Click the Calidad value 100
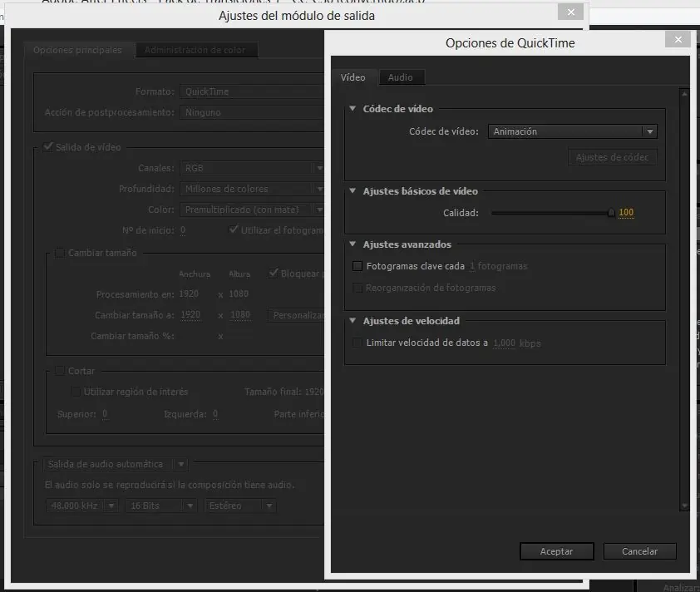This screenshot has height=592, width=700. pos(626,213)
